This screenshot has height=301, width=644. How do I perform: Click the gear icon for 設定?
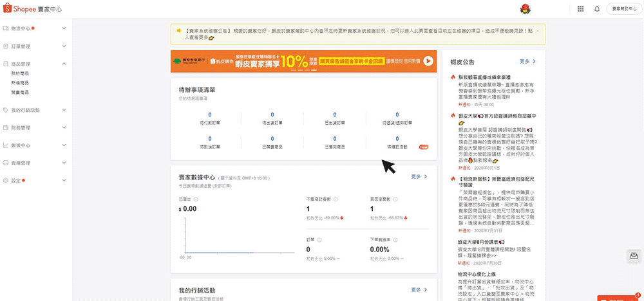point(6,181)
